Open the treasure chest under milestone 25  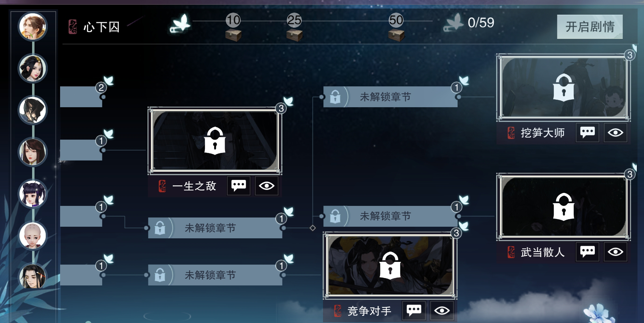[294, 35]
